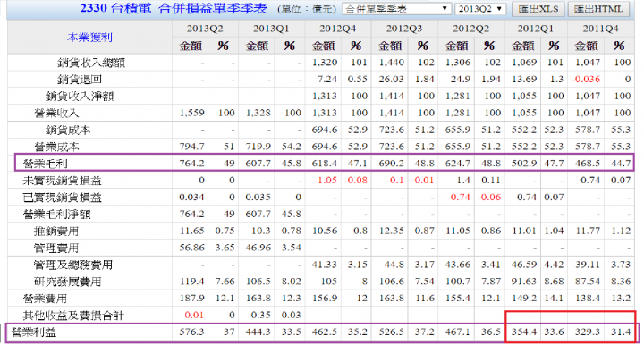The image size is (644, 345).
Task: Select the 2013Q1 column header
Action: click(271, 29)
